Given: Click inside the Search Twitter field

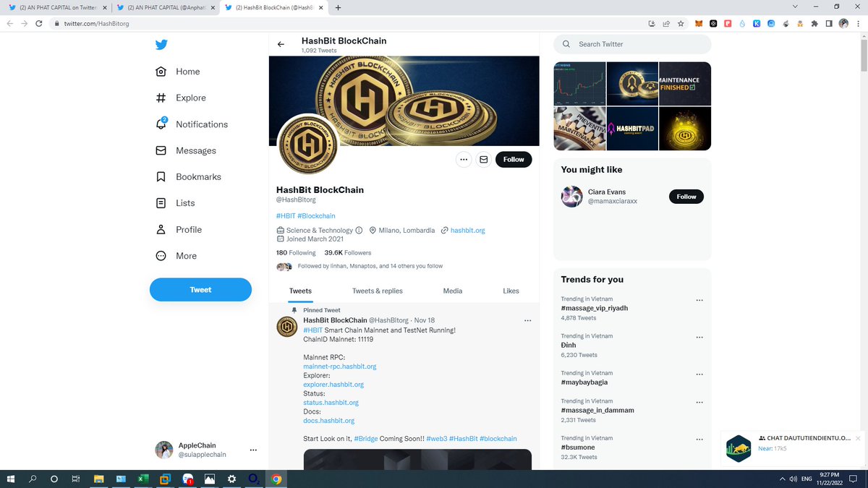Looking at the screenshot, I should point(632,44).
